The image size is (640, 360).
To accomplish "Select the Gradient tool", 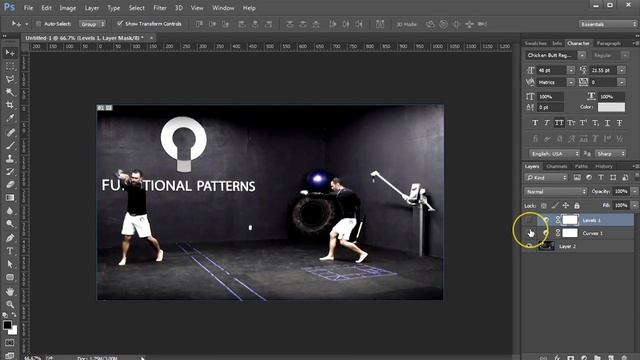I will click(x=10, y=198).
